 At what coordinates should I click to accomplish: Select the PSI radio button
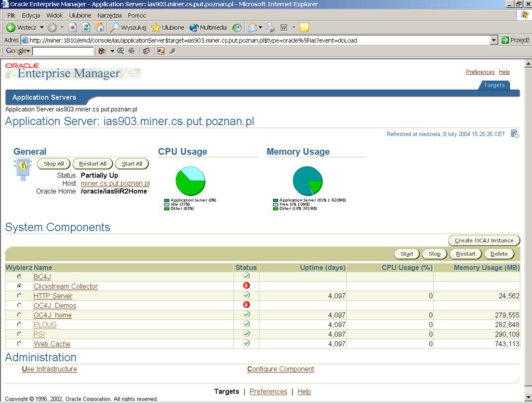click(19, 334)
